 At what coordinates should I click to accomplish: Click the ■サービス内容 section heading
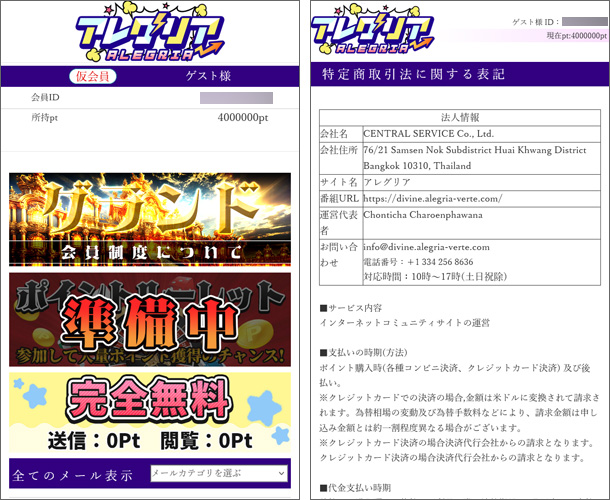[x=350, y=308]
